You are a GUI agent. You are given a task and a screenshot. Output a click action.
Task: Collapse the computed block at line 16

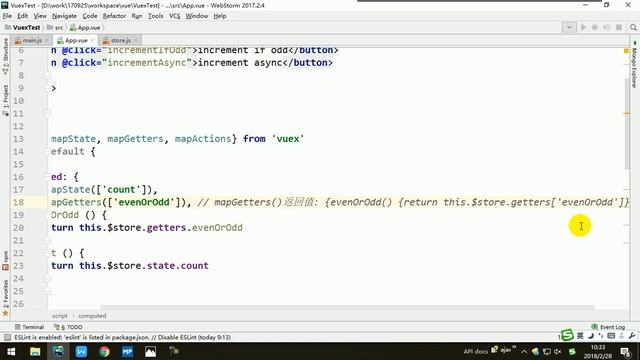point(48,177)
